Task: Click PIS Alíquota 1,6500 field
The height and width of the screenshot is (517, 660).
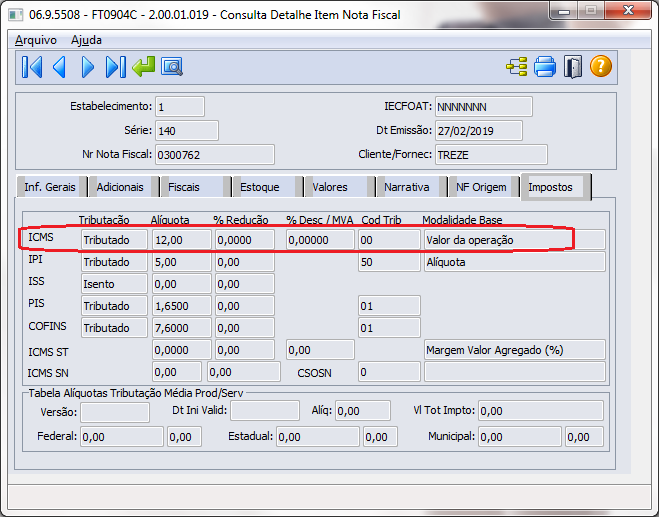Action: coord(181,306)
